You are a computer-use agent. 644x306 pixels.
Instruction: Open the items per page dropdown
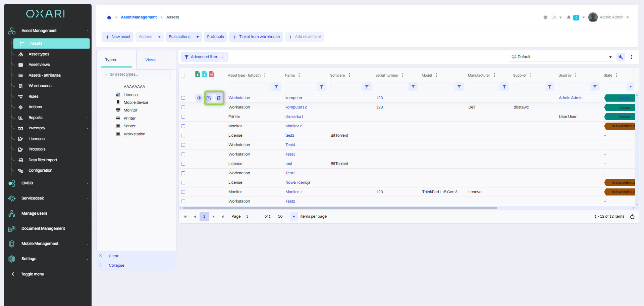293,217
